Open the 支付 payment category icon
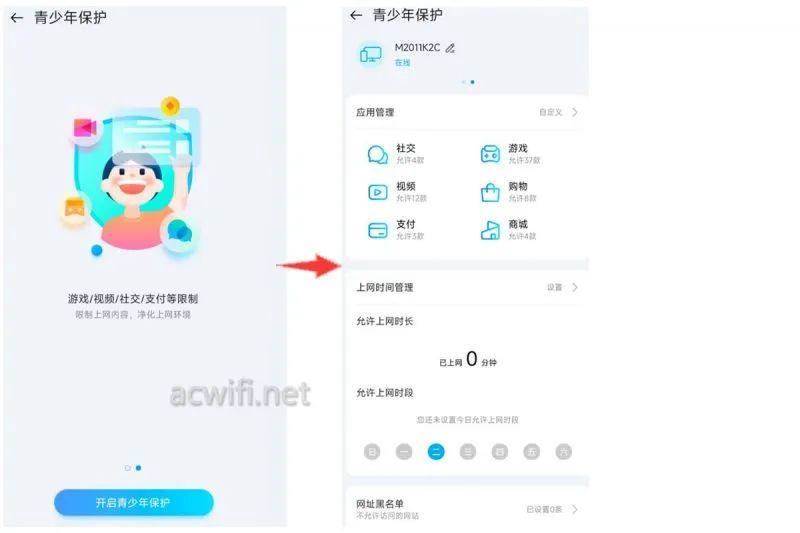Image resolution: width=800 pixels, height=533 pixels. pyautogui.click(x=378, y=231)
